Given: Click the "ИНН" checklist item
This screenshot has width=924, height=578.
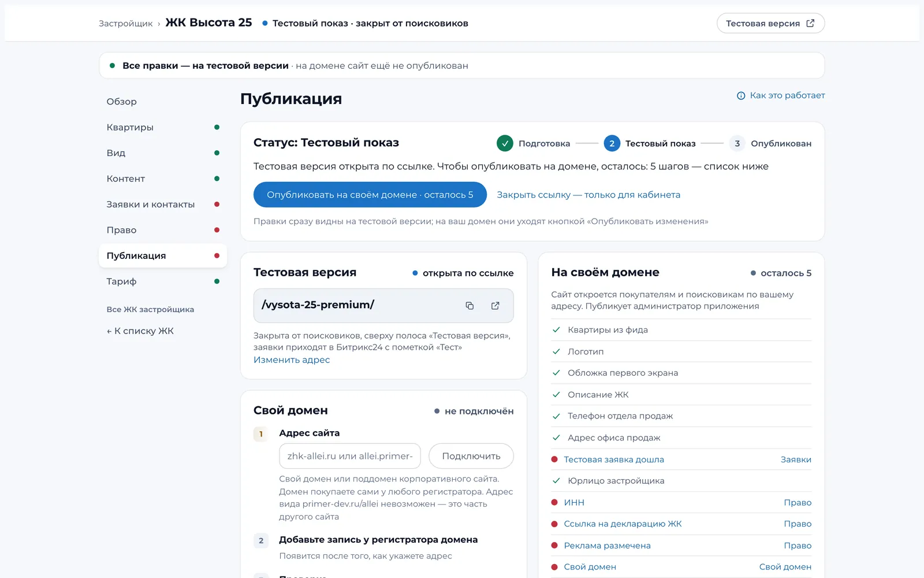Looking at the screenshot, I should pos(574,502).
